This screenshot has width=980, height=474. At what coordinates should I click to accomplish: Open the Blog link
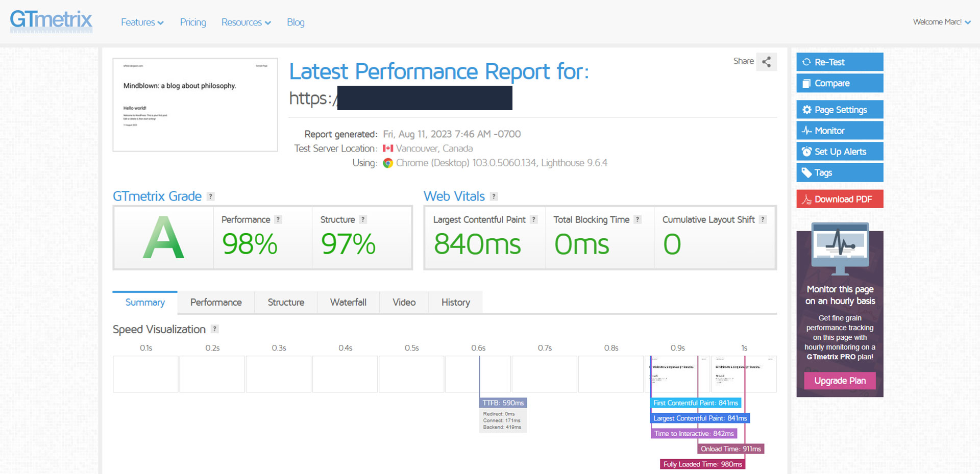click(x=296, y=22)
